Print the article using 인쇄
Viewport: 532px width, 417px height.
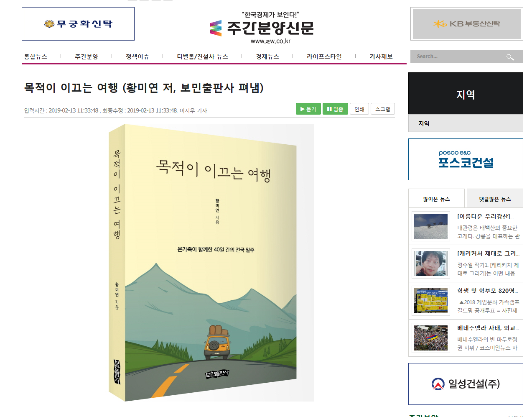point(359,109)
